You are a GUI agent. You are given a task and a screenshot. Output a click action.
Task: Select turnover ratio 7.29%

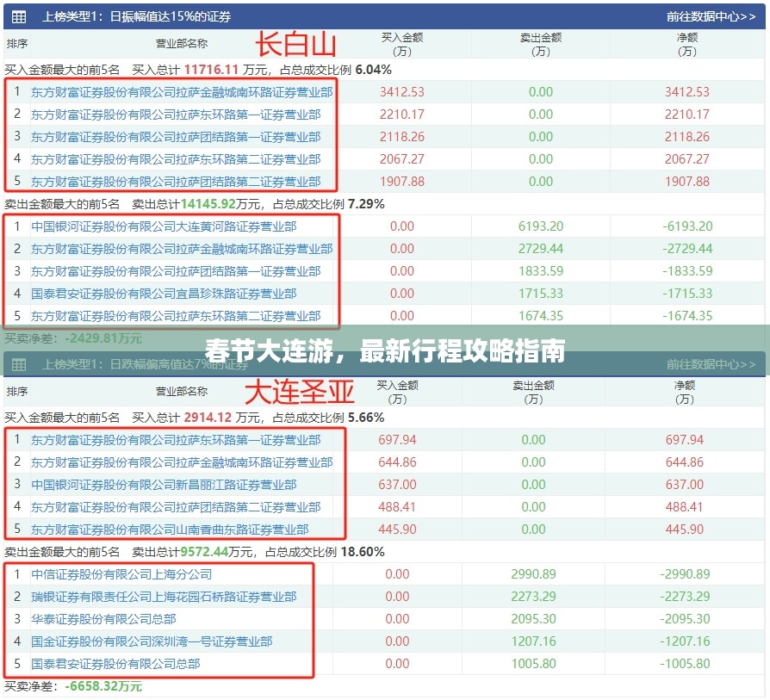[366, 204]
